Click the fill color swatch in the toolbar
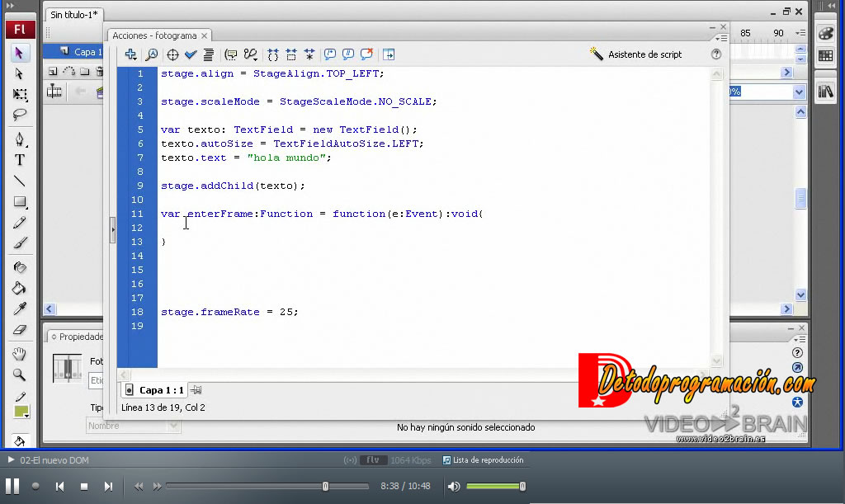The image size is (845, 504). [x=19, y=411]
